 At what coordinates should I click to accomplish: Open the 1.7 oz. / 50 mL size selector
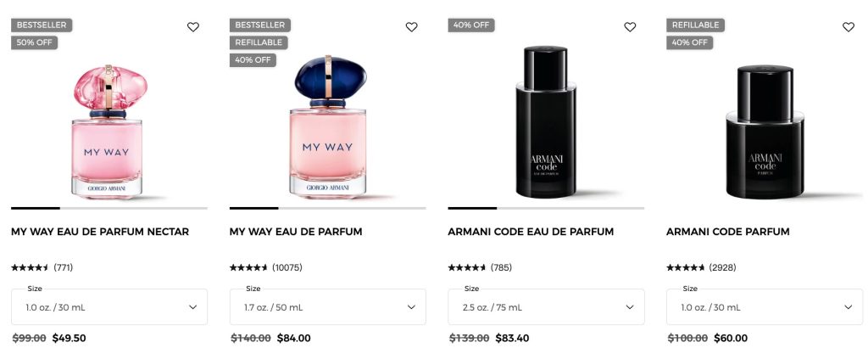pos(328,307)
